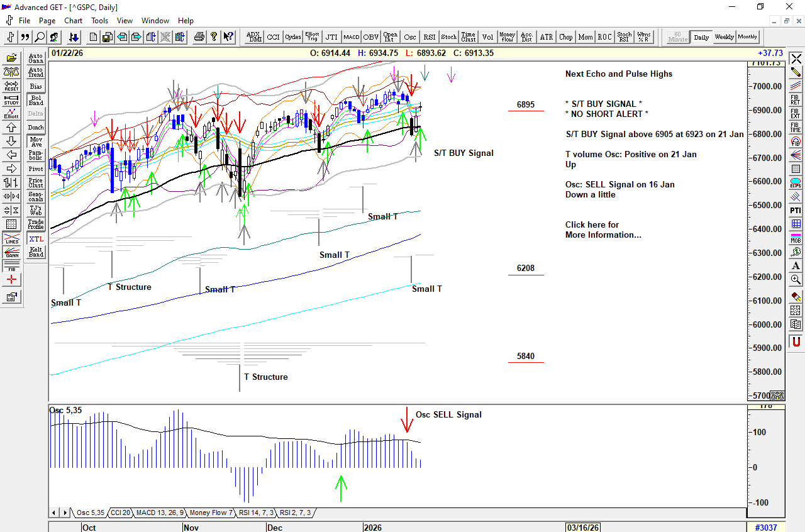The width and height of the screenshot is (805, 532).
Task: Open the Chart menu
Action: 73,21
